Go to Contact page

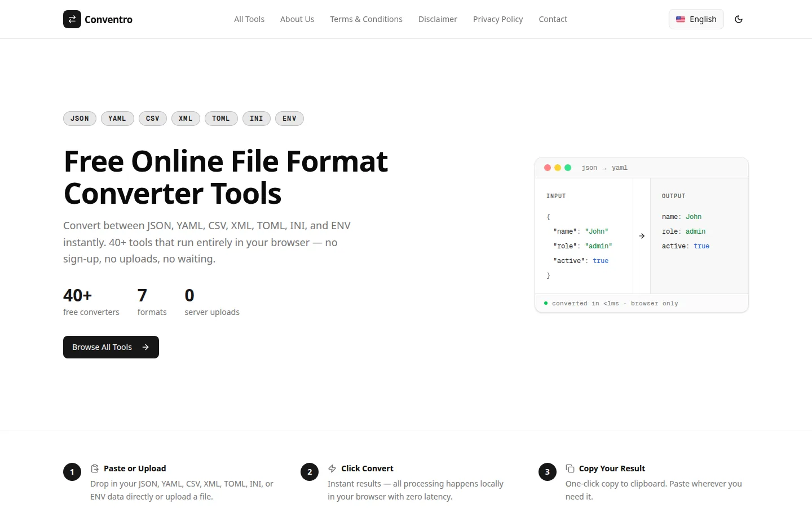click(553, 19)
